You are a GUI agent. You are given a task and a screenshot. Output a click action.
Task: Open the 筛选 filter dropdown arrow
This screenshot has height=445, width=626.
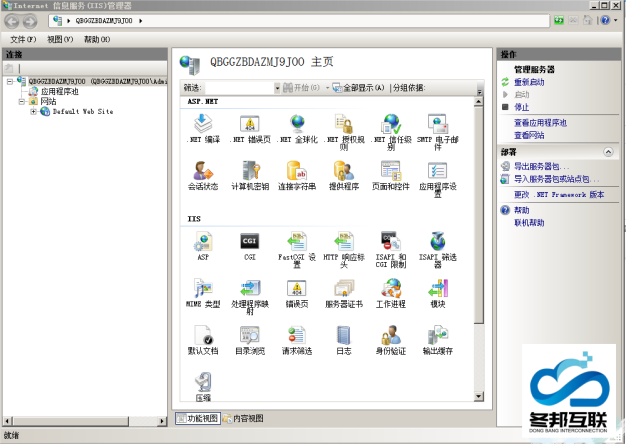(277, 88)
